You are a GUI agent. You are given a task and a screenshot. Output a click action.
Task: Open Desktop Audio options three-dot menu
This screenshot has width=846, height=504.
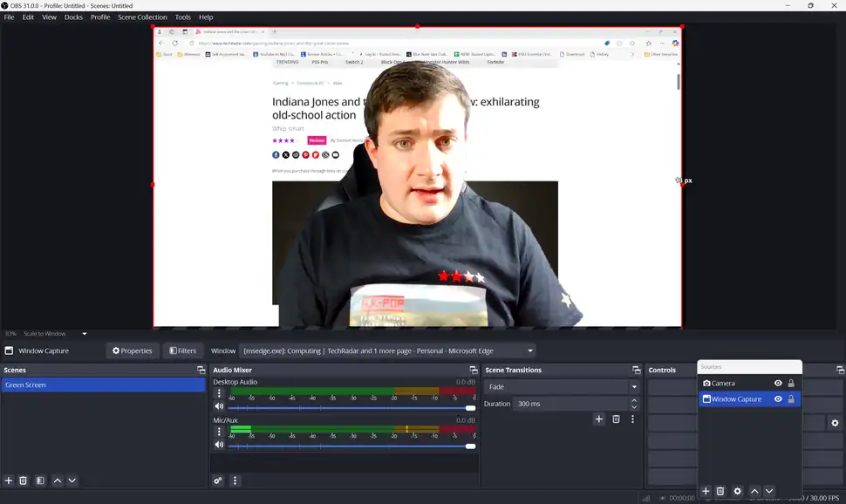pos(219,393)
